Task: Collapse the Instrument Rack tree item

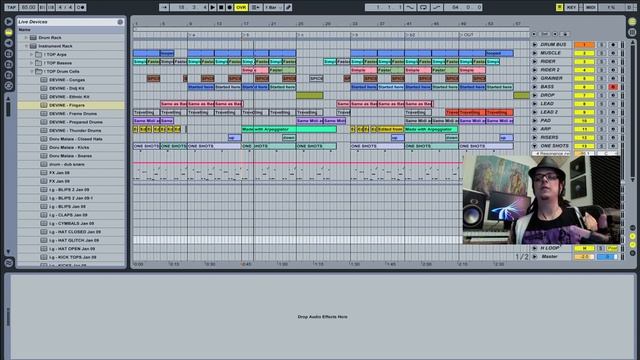Action: (26, 46)
